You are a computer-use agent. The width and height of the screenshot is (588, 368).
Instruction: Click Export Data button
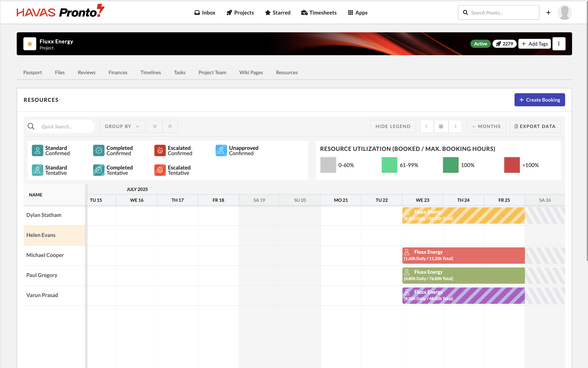(535, 126)
